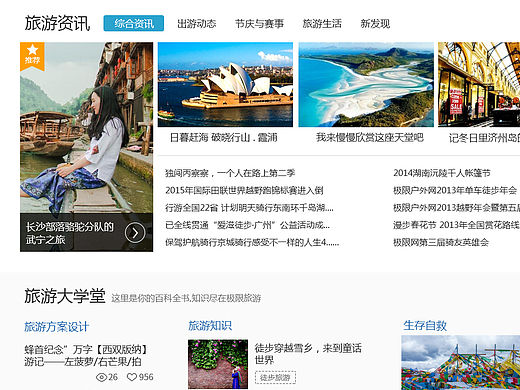Open article 漫步春花节 2013年全国赏花路线

click(x=457, y=225)
